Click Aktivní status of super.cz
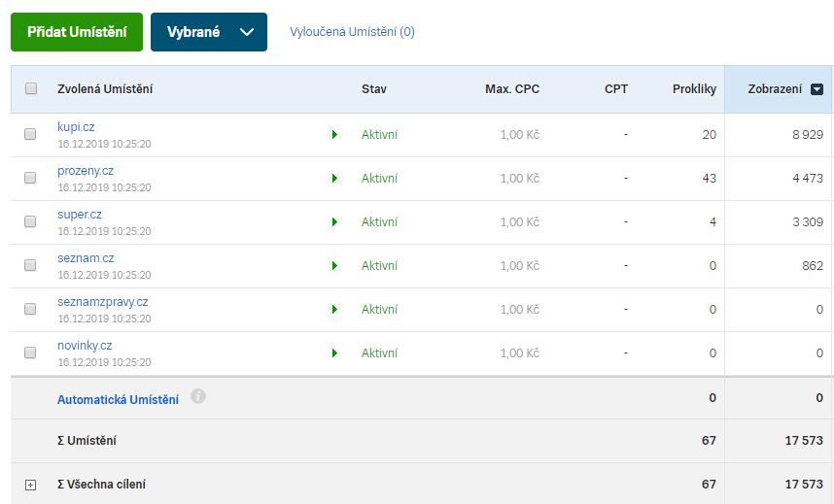The height and width of the screenshot is (504, 834). pyautogui.click(x=379, y=221)
